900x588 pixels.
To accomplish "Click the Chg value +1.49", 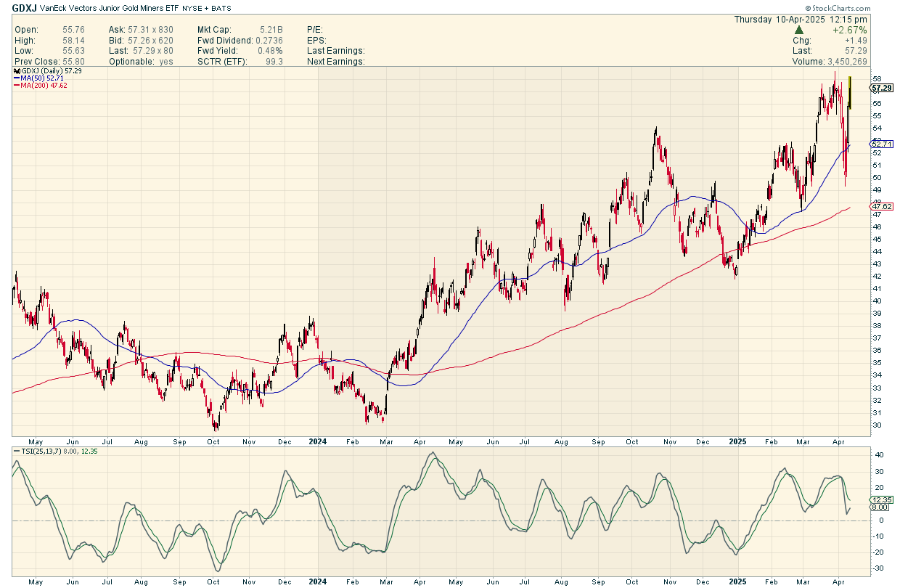I will (856, 41).
